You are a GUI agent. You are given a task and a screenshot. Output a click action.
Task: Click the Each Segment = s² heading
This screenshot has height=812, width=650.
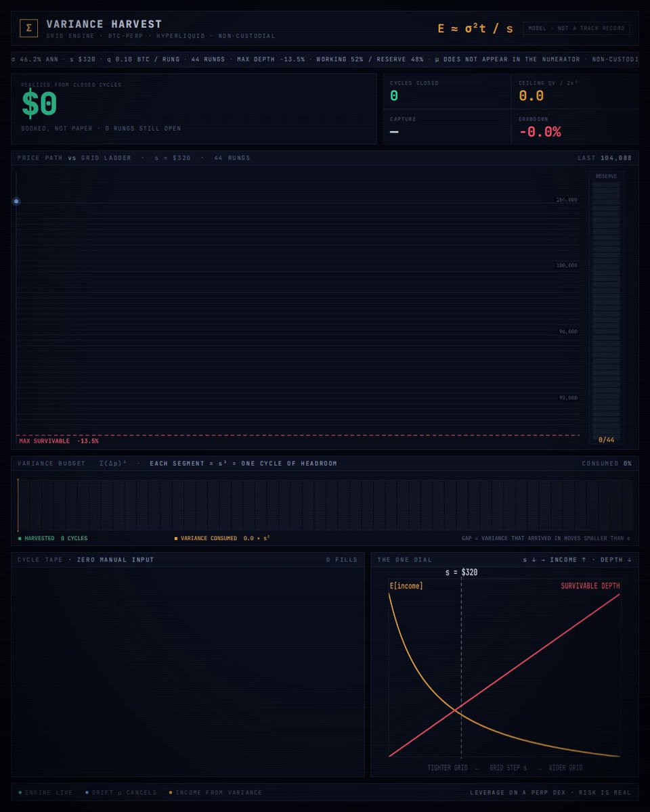[243, 464]
